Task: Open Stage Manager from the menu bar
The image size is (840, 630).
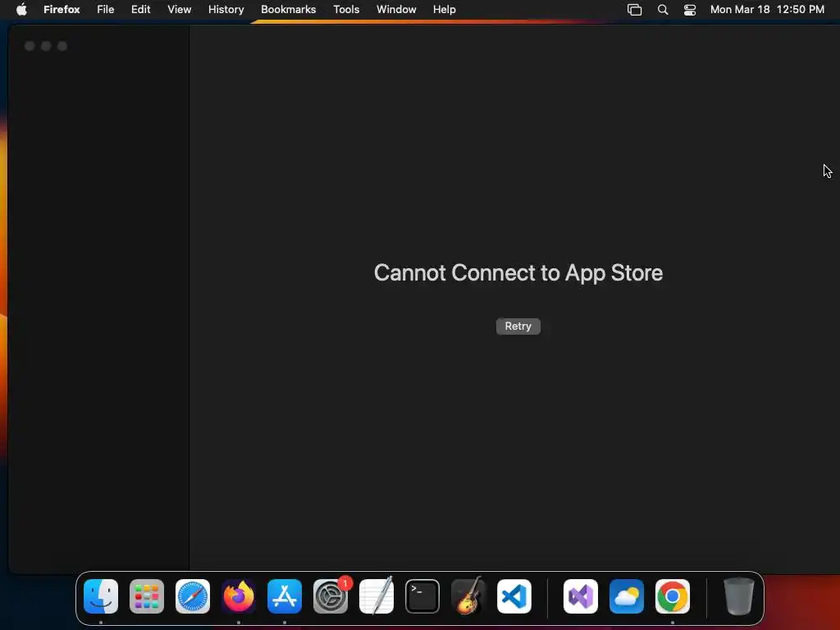Action: pyautogui.click(x=634, y=10)
